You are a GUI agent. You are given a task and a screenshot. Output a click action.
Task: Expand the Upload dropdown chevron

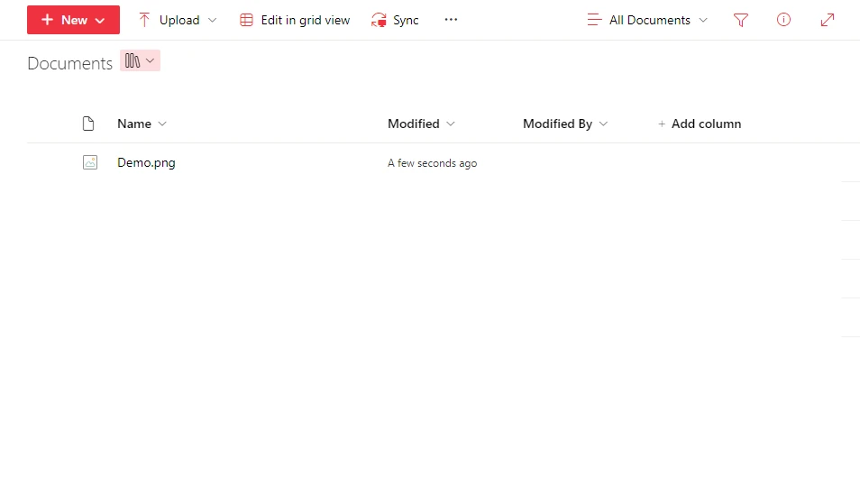coord(213,20)
